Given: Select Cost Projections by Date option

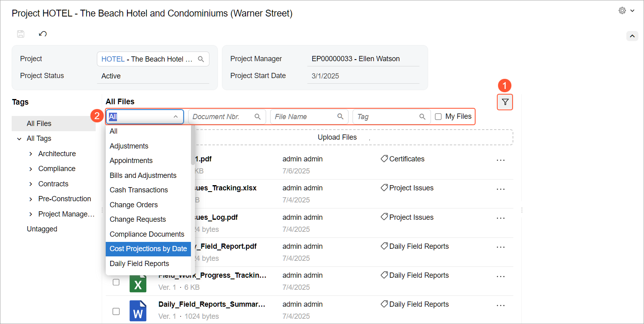Looking at the screenshot, I should click(x=148, y=249).
